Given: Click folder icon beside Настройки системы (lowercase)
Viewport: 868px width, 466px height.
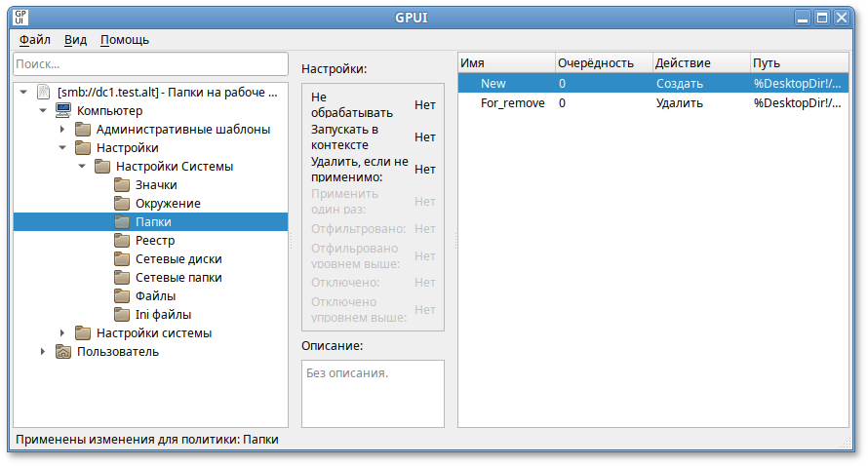Looking at the screenshot, I should click(x=83, y=333).
